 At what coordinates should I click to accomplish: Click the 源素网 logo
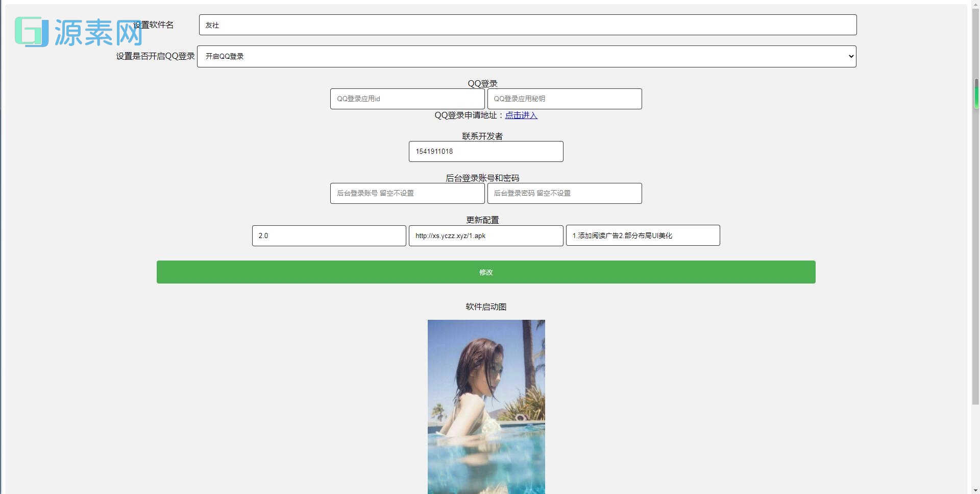point(79,32)
